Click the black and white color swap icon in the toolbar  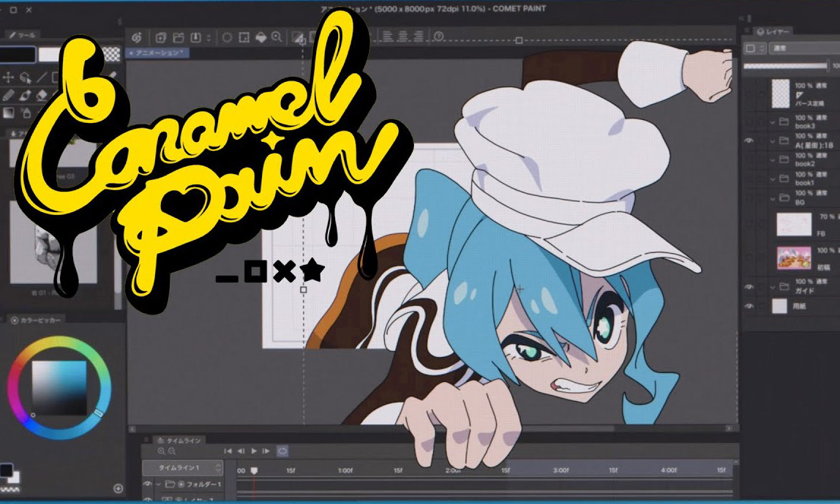(x=298, y=37)
